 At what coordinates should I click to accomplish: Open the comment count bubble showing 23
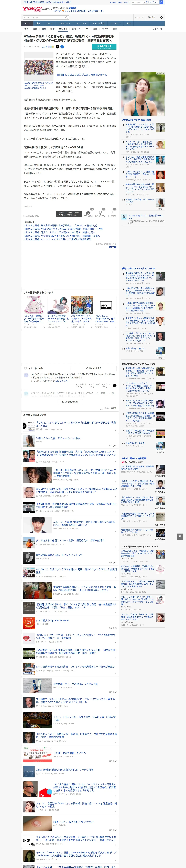44,47
